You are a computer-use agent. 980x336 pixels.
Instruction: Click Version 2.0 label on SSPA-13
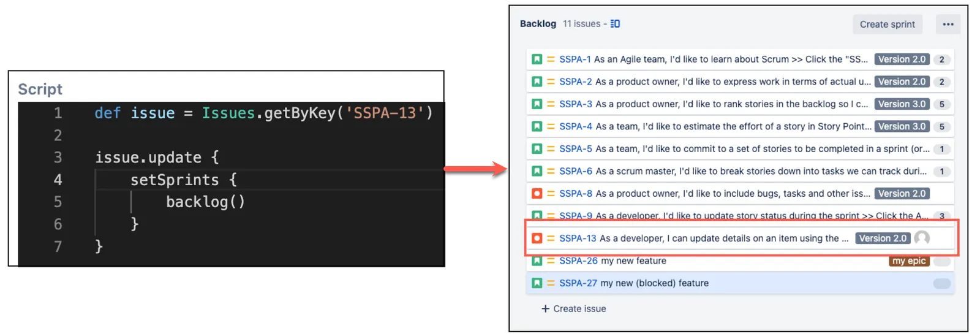(883, 239)
